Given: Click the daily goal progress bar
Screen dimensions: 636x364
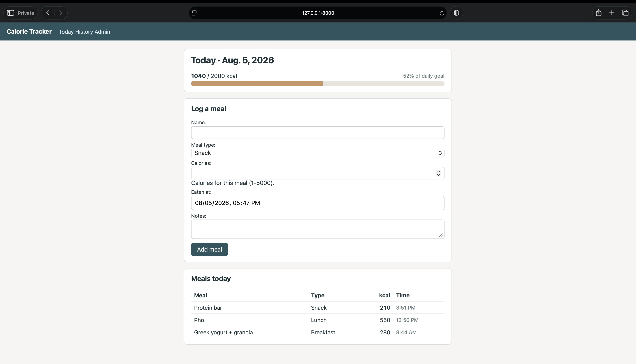Looking at the screenshot, I should pos(318,84).
